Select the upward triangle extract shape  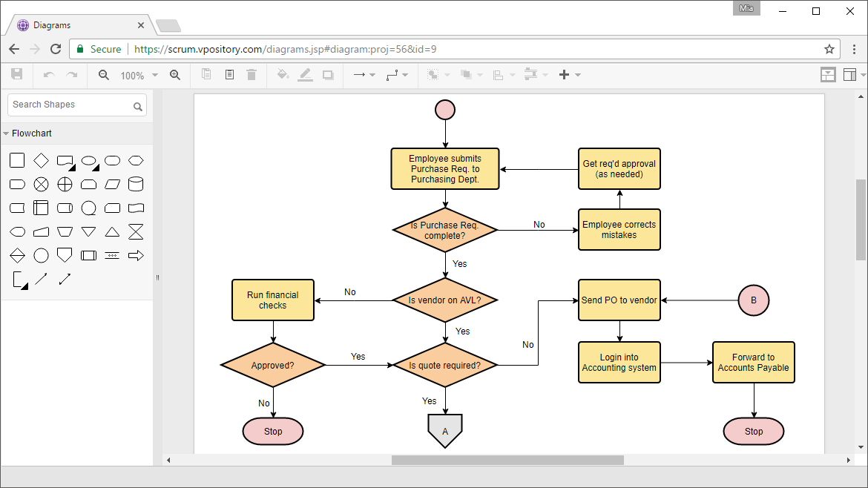[x=112, y=232]
